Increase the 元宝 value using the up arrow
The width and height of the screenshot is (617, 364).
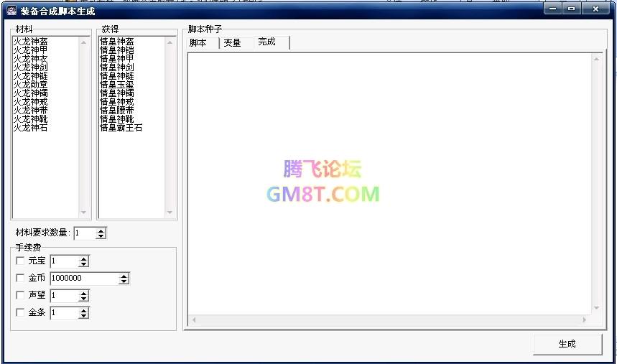click(x=84, y=258)
